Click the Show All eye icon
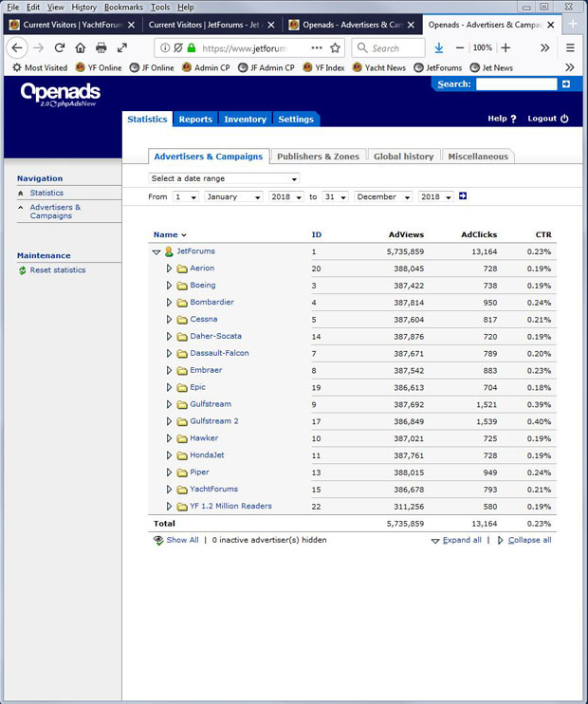 pos(158,540)
